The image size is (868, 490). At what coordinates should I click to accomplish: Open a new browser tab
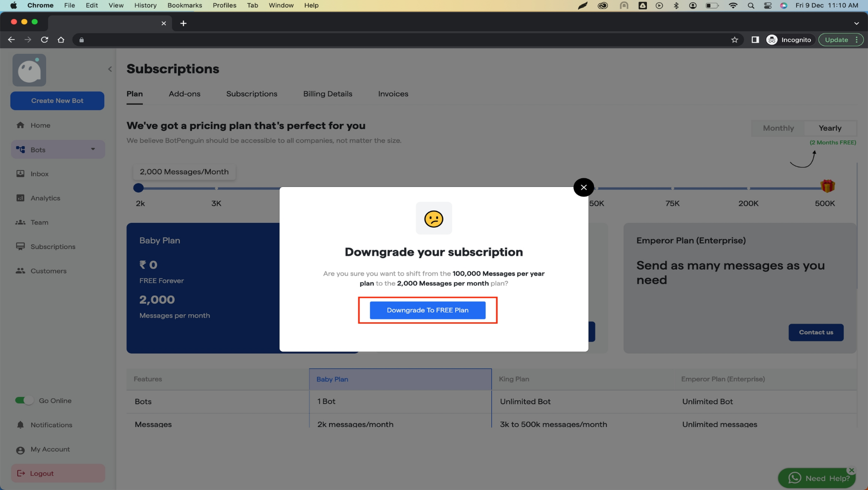(x=184, y=23)
